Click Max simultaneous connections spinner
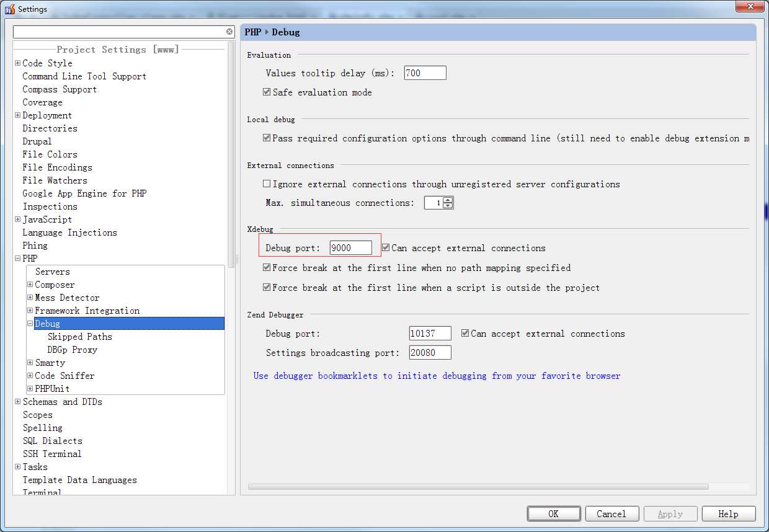Viewport: 769px width, 532px height. click(x=438, y=202)
